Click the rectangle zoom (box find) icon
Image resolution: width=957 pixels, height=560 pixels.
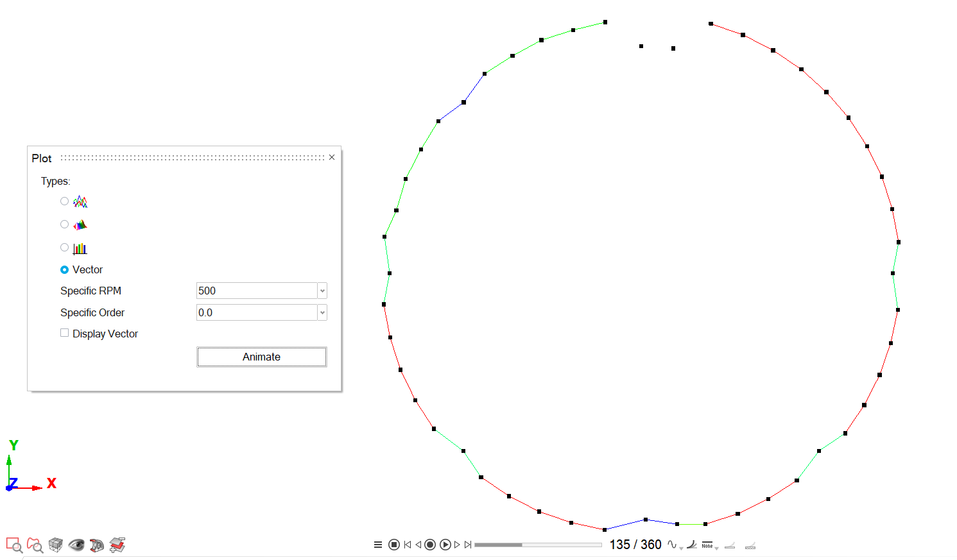pyautogui.click(x=14, y=545)
